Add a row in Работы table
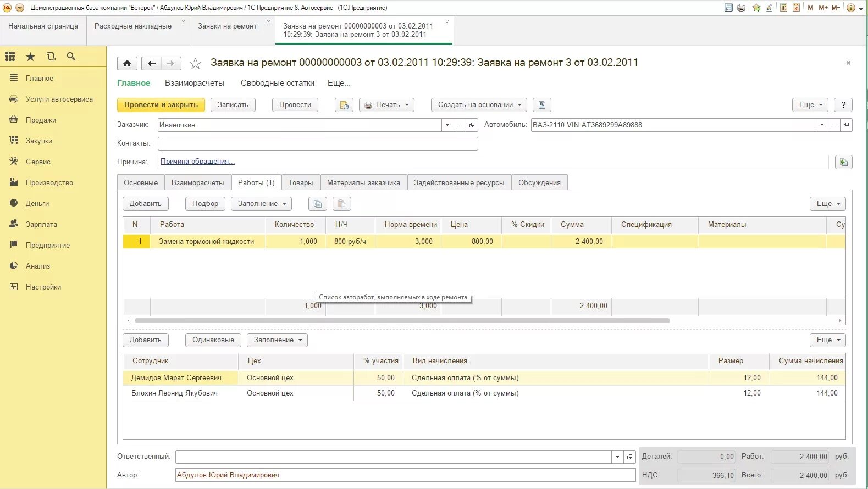The width and height of the screenshot is (868, 489). pos(146,204)
